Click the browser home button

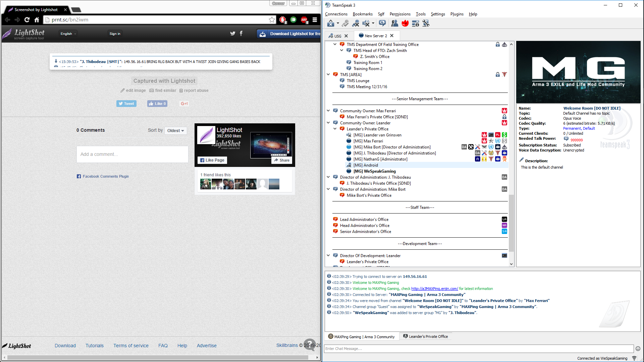(37, 20)
